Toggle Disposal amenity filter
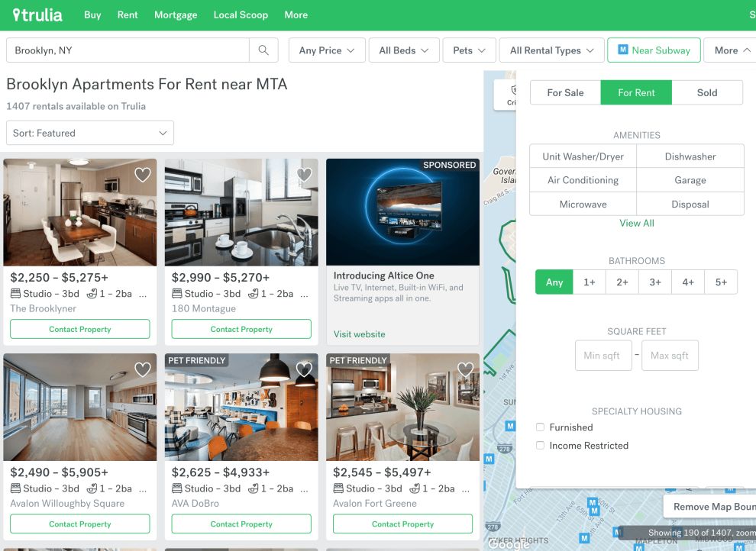The width and height of the screenshot is (756, 551). point(690,204)
